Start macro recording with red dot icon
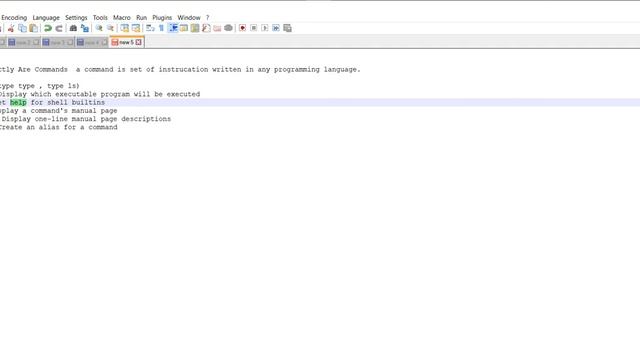The image size is (640, 360). 242,28
